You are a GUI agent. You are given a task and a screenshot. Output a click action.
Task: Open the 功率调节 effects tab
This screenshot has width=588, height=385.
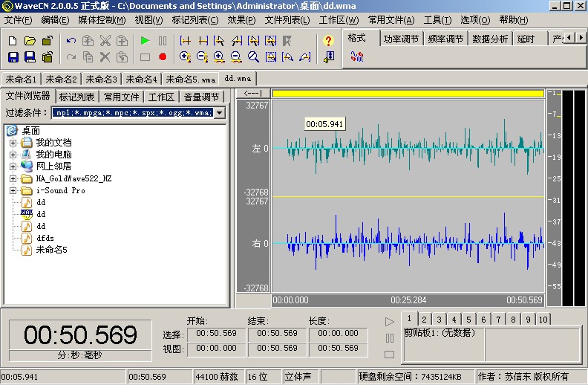(401, 39)
